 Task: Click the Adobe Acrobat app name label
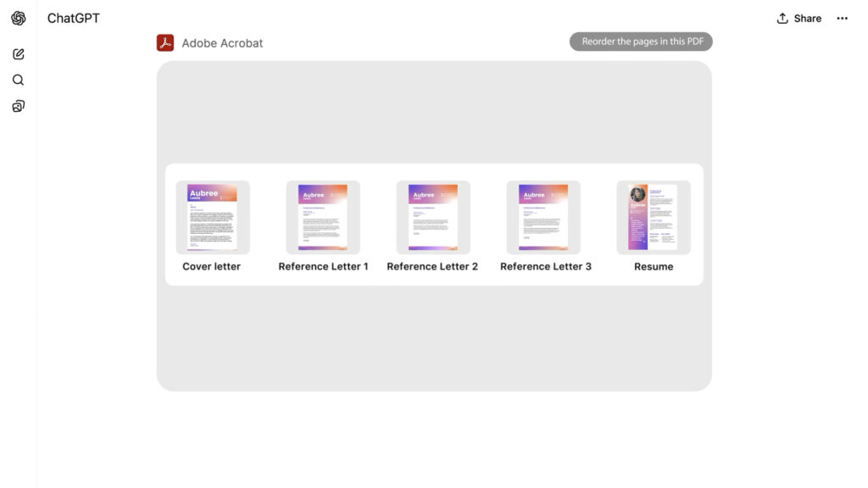pos(222,43)
